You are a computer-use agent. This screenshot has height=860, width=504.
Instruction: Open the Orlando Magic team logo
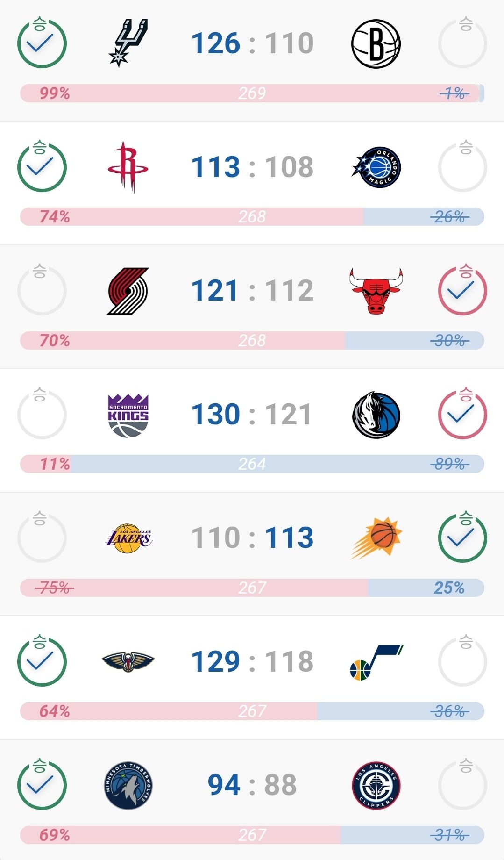tap(376, 167)
